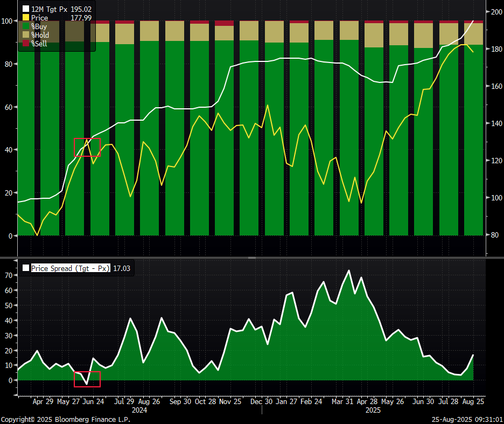Viewport: 504px width, 424px height.
Task: Click the 60 tick label on the upper-left axis
Action: 9,107
